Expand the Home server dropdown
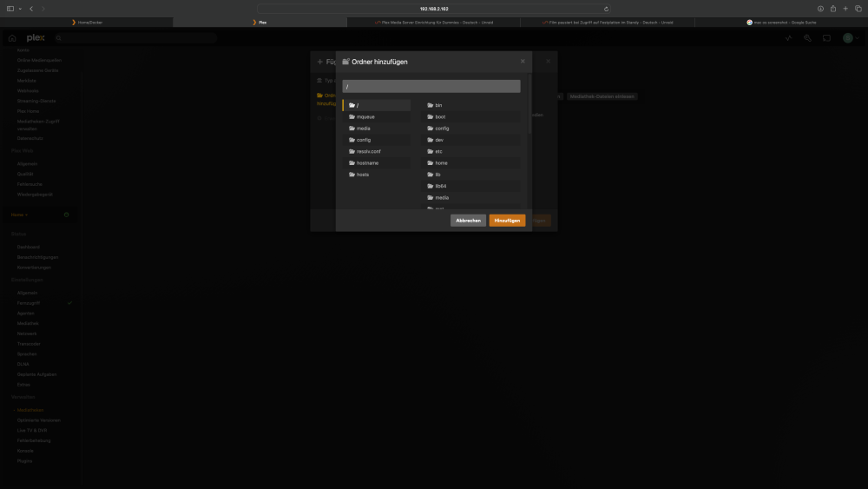This screenshot has width=868, height=489. (19, 215)
